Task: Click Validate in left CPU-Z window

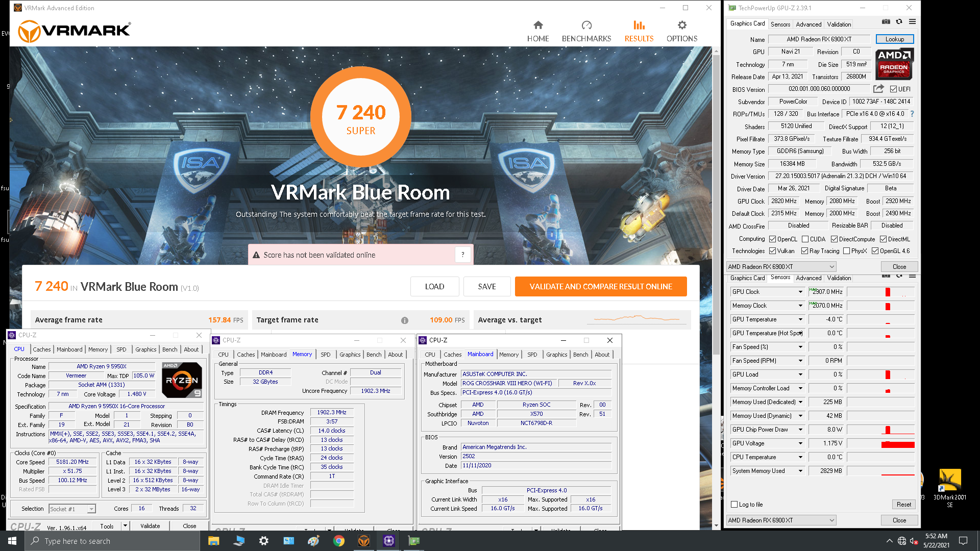Action: pyautogui.click(x=150, y=526)
